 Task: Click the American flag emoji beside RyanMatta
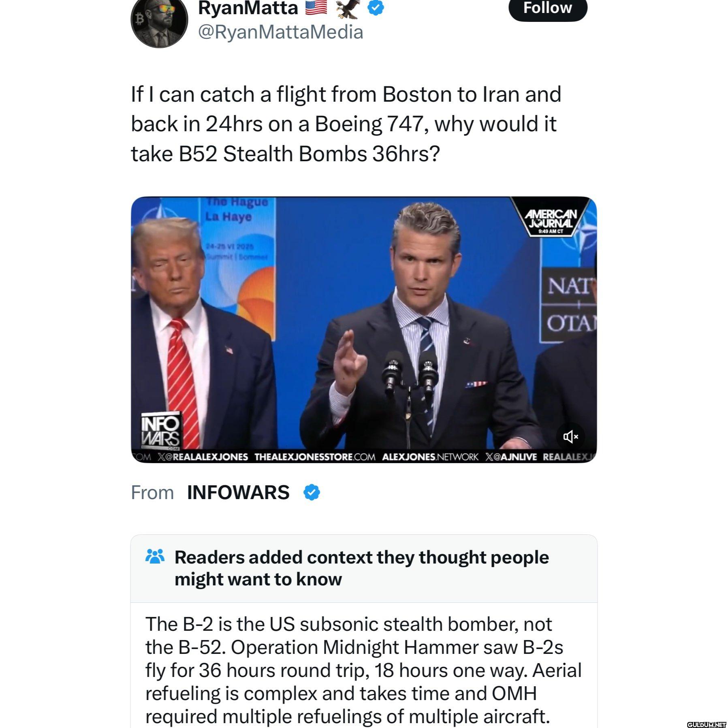tap(316, 8)
